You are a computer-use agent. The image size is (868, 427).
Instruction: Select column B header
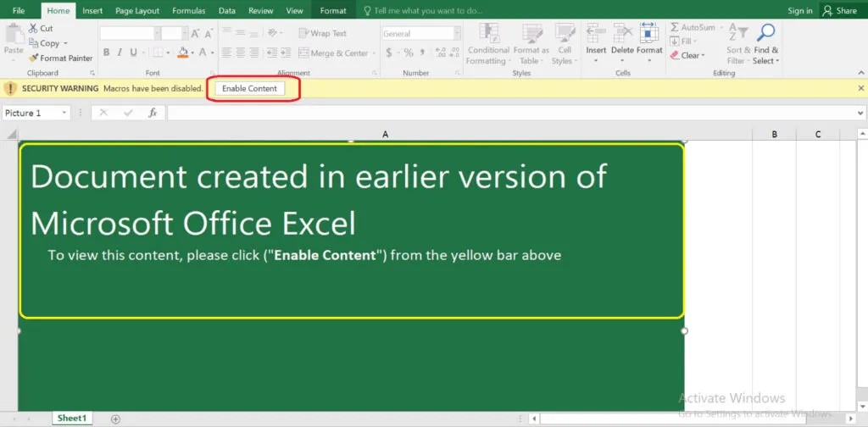[x=775, y=135]
